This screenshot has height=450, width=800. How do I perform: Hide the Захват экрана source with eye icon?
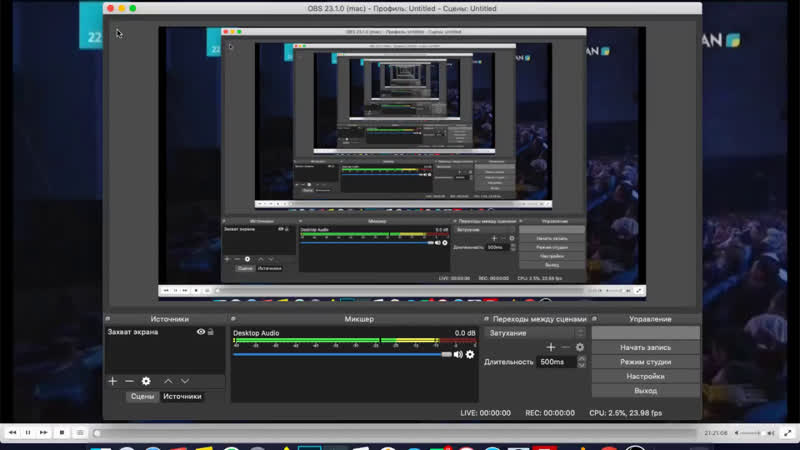(x=201, y=332)
